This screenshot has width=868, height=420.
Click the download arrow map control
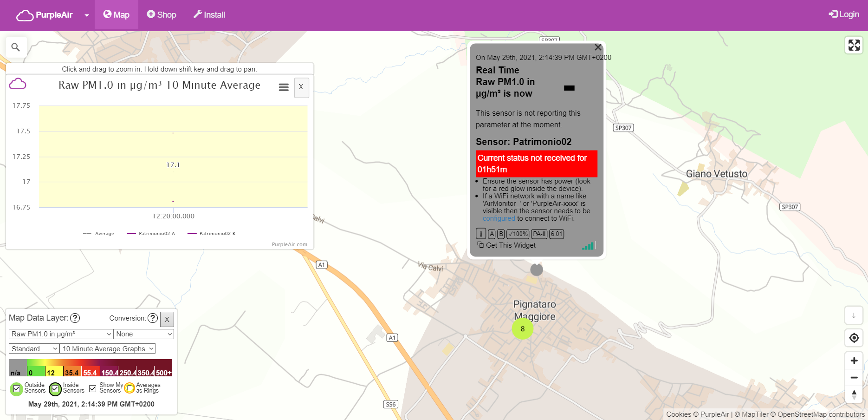point(854,315)
